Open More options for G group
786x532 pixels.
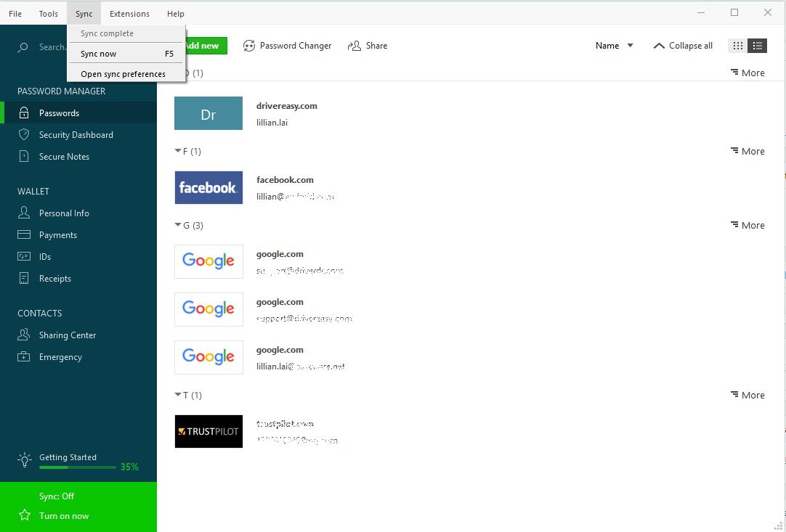[747, 225]
